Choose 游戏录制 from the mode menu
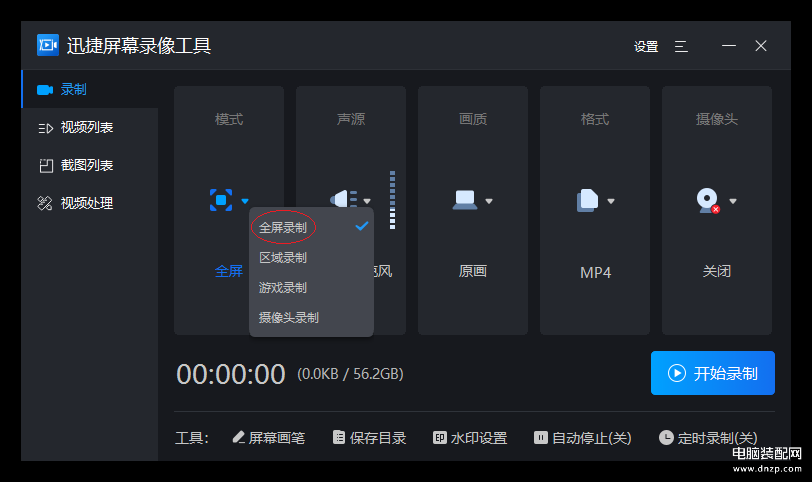 (311, 287)
